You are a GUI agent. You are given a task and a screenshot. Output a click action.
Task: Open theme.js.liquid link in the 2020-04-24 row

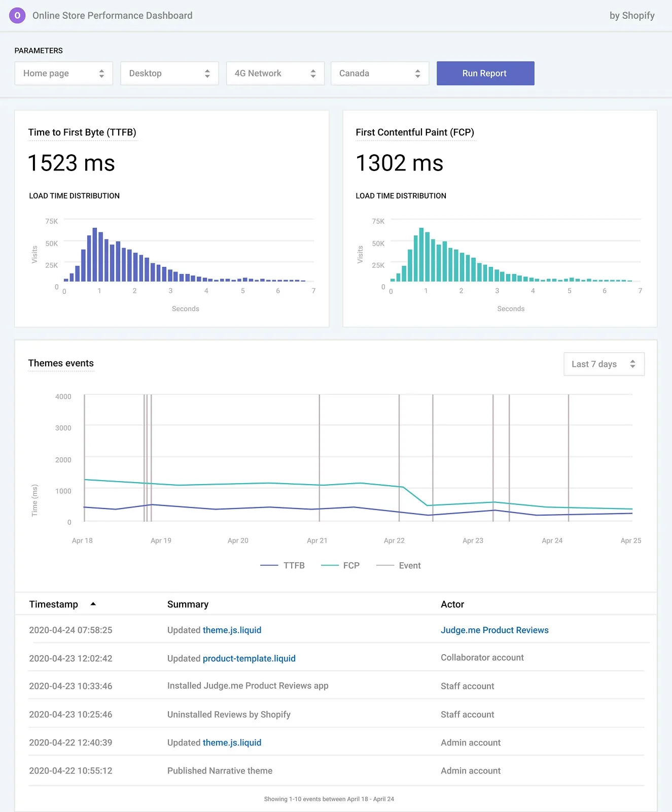[232, 630]
